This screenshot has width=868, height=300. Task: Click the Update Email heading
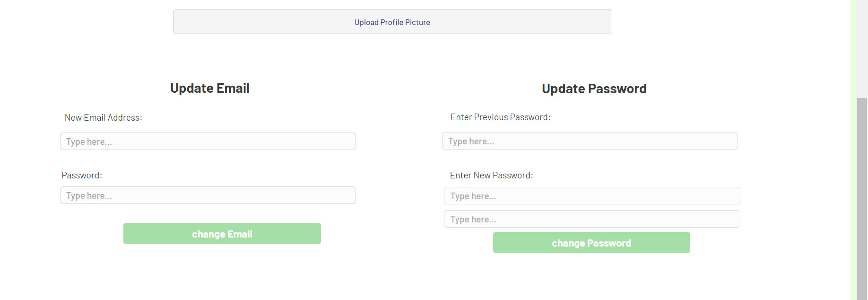pyautogui.click(x=209, y=88)
